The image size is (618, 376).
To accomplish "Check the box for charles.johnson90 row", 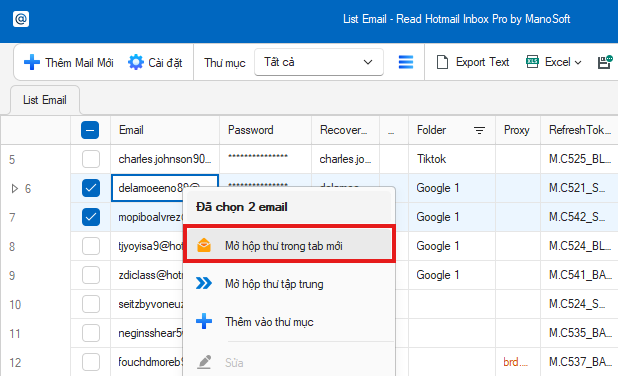I will tap(91, 159).
